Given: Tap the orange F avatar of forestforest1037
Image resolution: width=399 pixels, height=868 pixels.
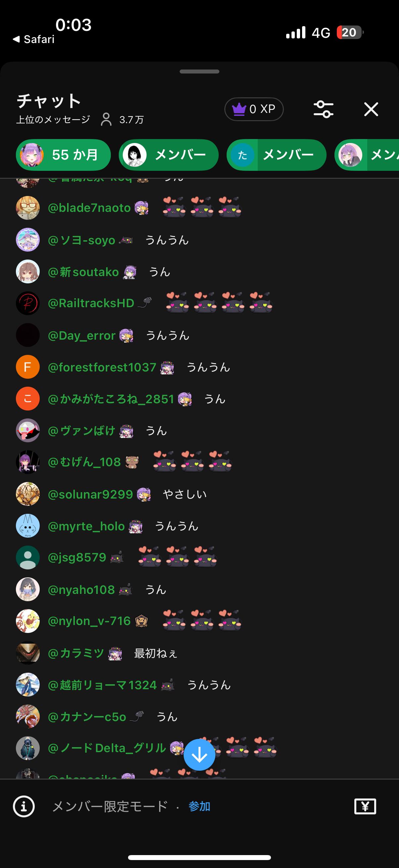Looking at the screenshot, I should tap(27, 367).
